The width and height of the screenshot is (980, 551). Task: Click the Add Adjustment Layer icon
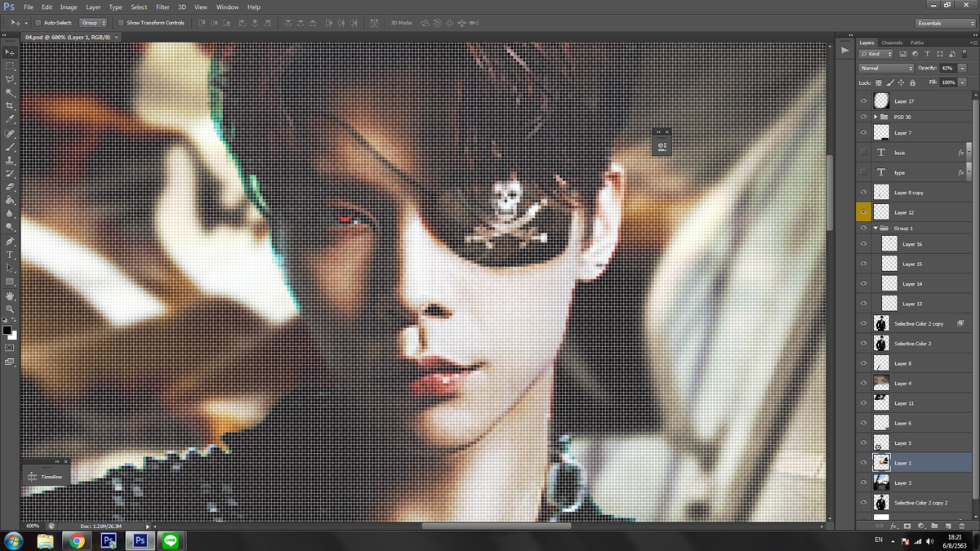(x=921, y=526)
